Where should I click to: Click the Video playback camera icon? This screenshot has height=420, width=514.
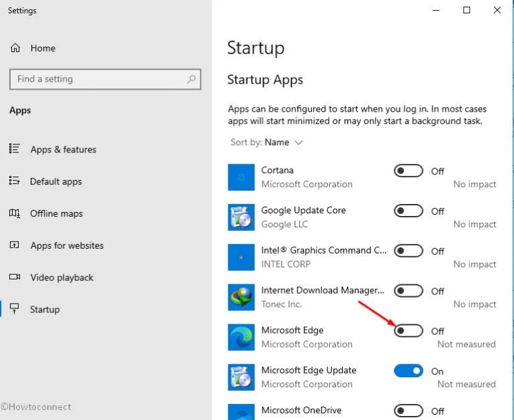[15, 277]
